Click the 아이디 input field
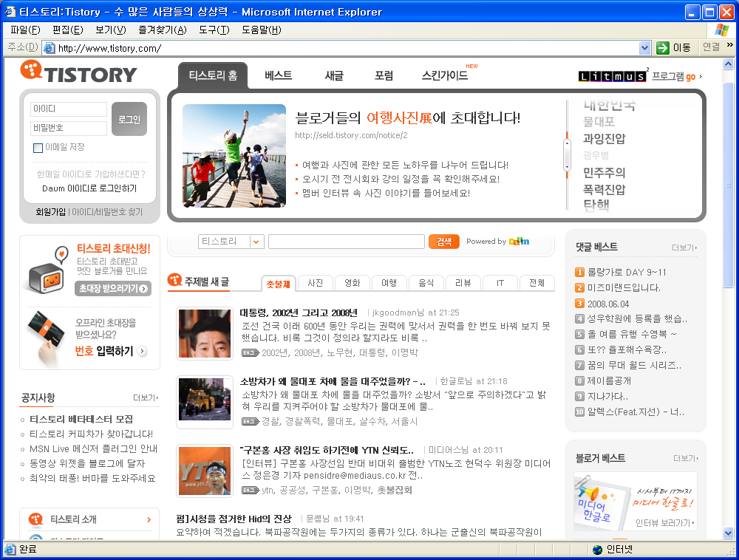739x560 pixels. 69,109
